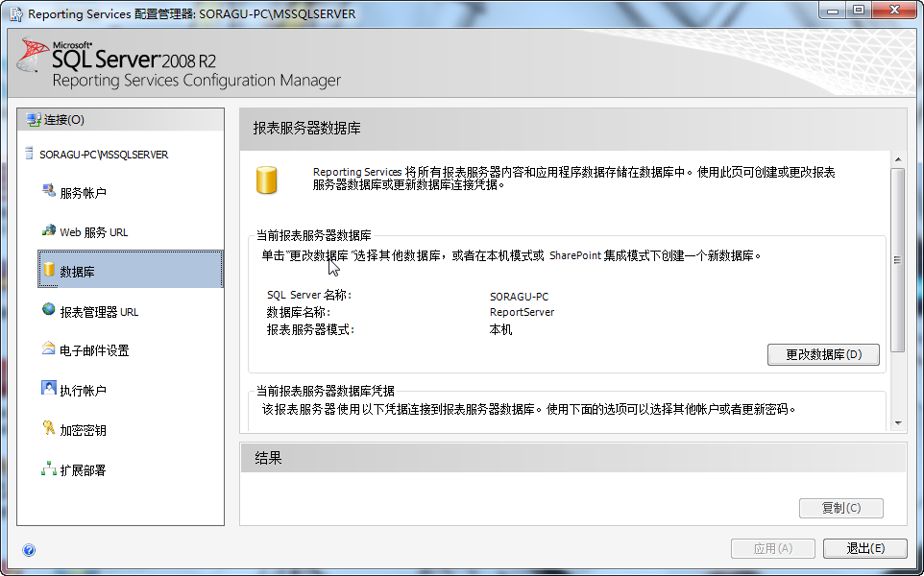The image size is (924, 576).
Task: Select the 数据库 page
Action: pos(131,270)
